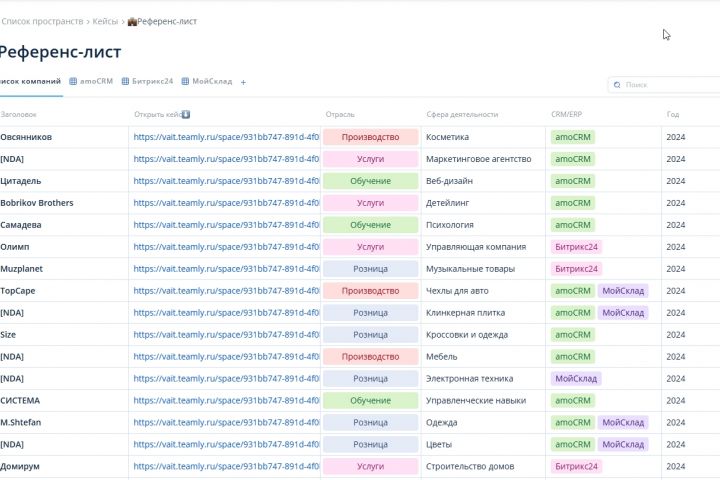Click the down-arrow icon in Открыть кейс header
The height and width of the screenshot is (480, 720).
point(186,115)
